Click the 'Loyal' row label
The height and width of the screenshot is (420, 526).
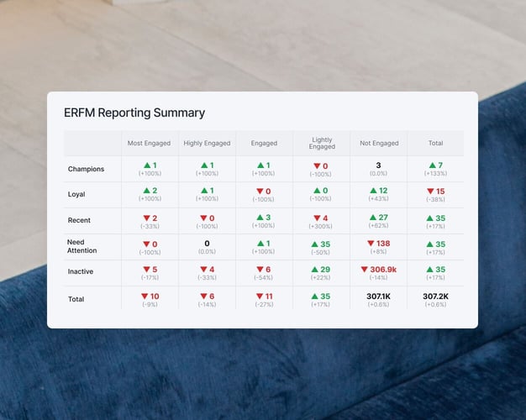[76, 194]
